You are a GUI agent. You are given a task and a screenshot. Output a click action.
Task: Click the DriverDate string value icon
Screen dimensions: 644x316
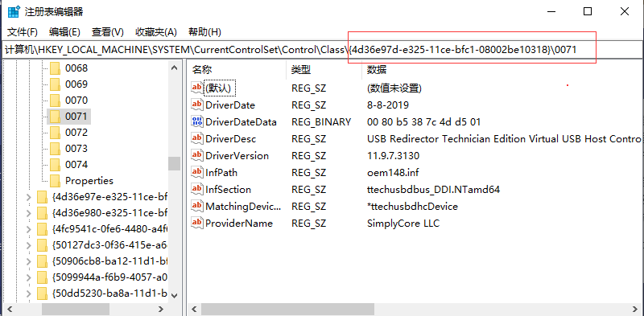[197, 105]
